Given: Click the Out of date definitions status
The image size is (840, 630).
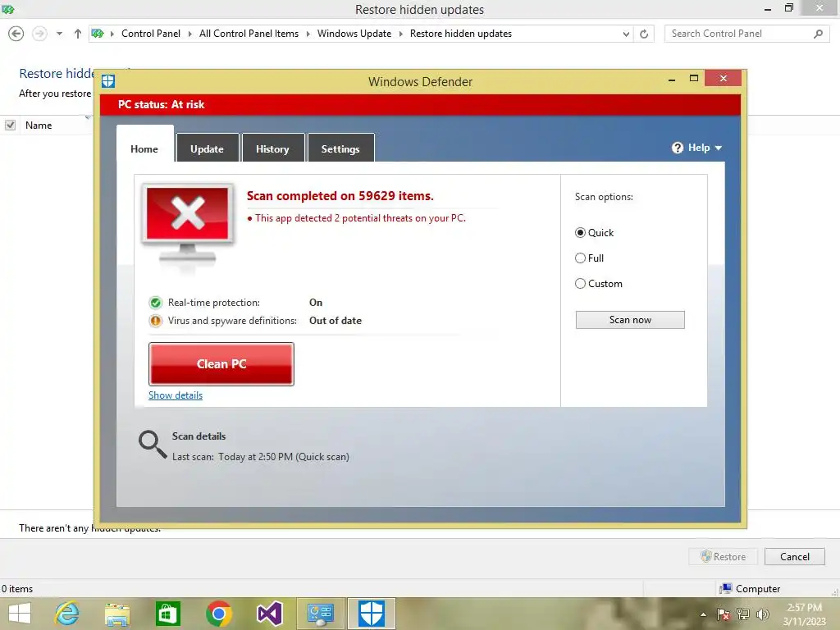Looking at the screenshot, I should pos(336,321).
